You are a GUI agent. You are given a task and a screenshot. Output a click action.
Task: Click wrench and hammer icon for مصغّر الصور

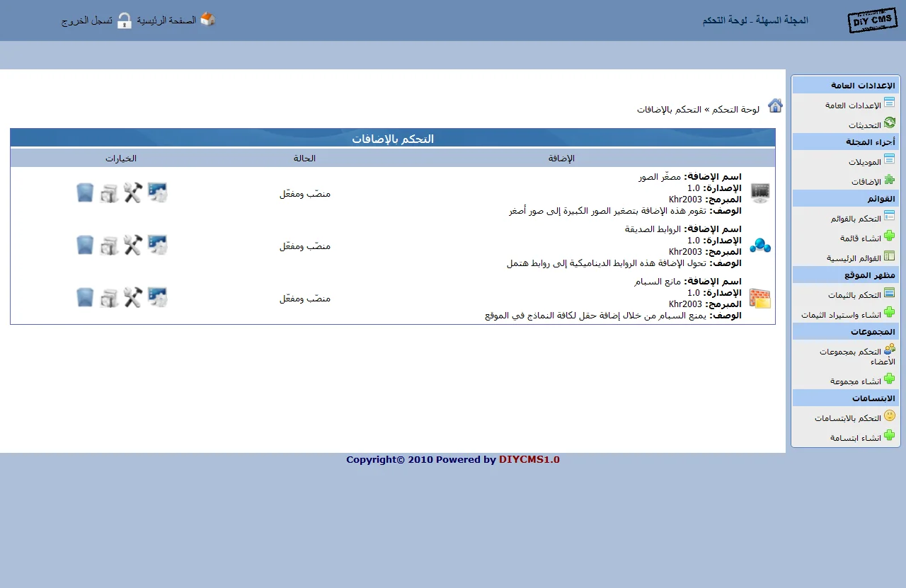point(133,192)
